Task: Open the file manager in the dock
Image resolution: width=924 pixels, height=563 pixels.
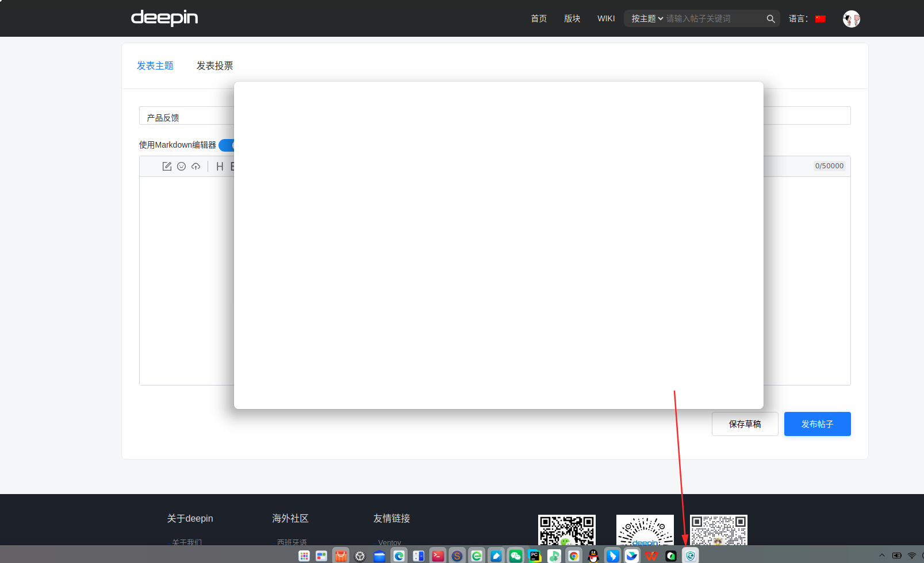Action: (x=379, y=556)
